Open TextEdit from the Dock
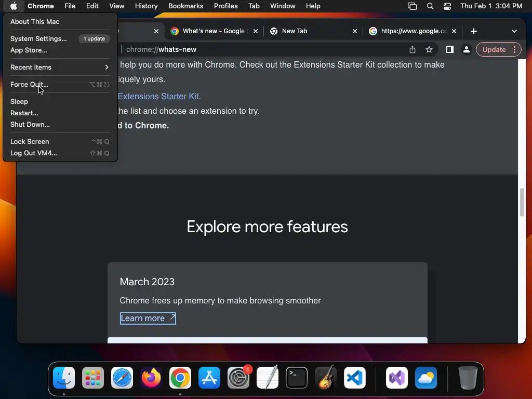Screen dimensions: 532x399 click(268, 378)
